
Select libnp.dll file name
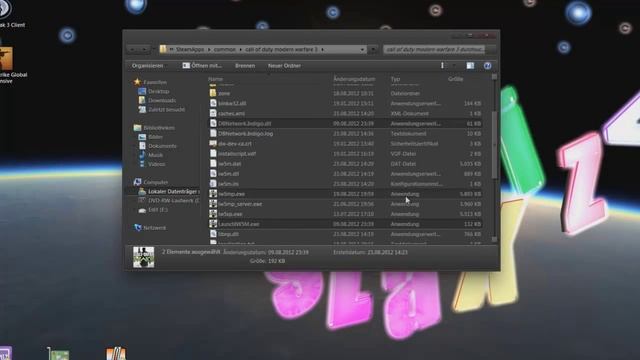click(228, 234)
